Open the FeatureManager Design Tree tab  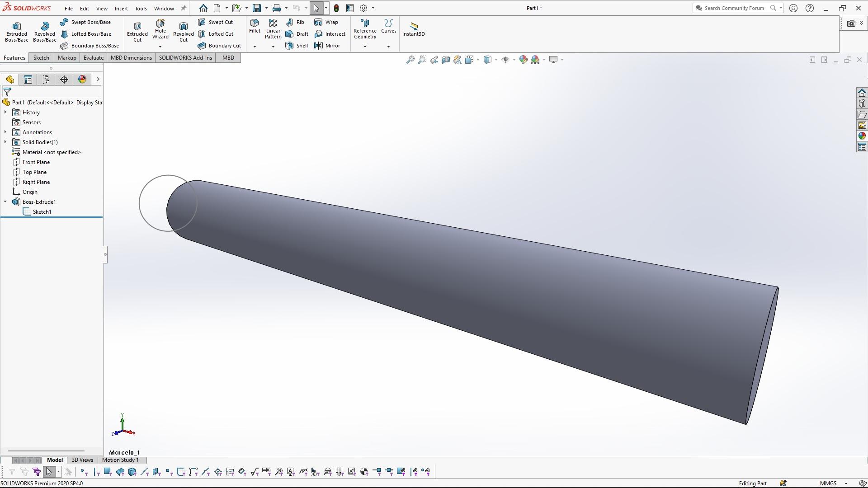point(10,80)
